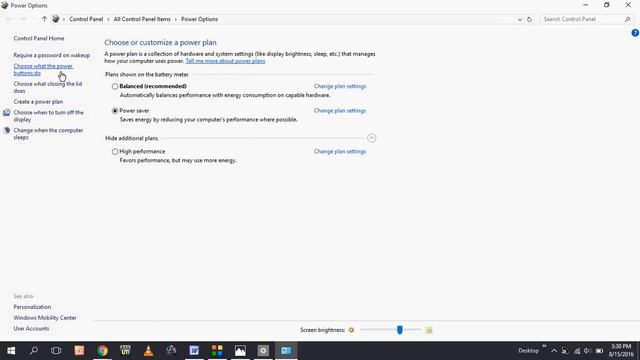Image resolution: width=640 pixels, height=360 pixels.
Task: Click the volume tray icon
Action: pos(587,351)
